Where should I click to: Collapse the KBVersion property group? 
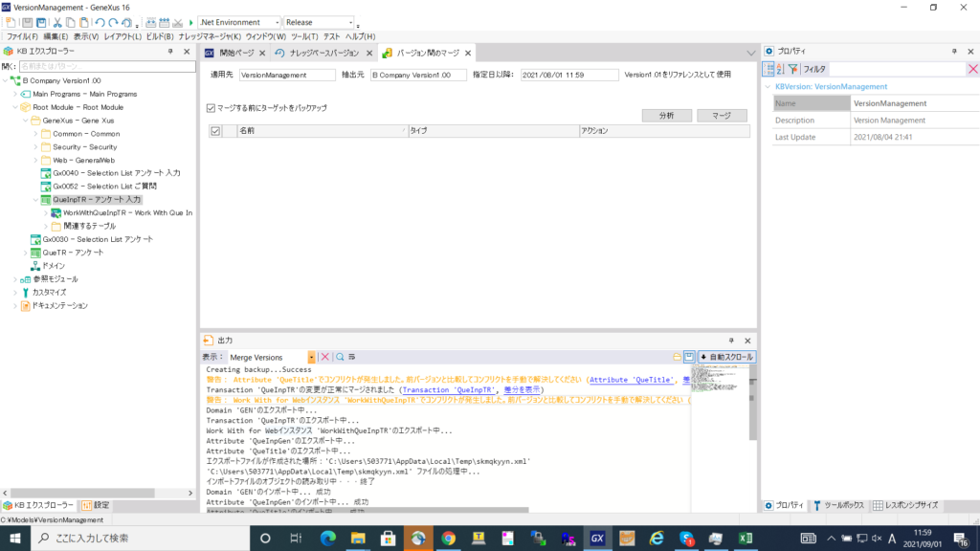tap(768, 87)
